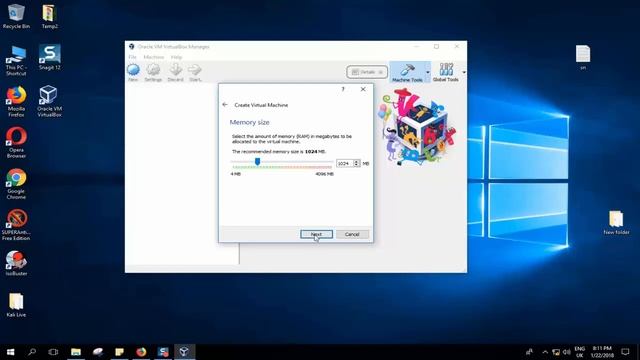The height and width of the screenshot is (360, 640).
Task: Select the Mozilla Firefox desktop icon
Action: [16, 102]
